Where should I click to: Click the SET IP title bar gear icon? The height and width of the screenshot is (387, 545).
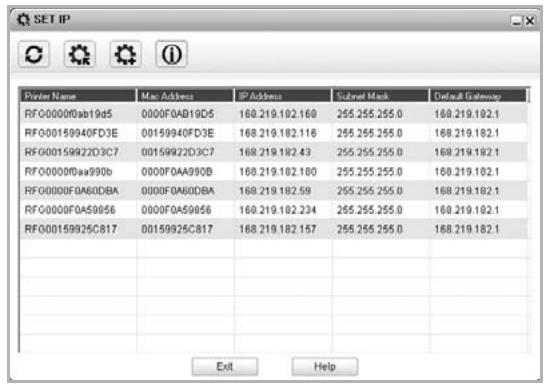[23, 19]
